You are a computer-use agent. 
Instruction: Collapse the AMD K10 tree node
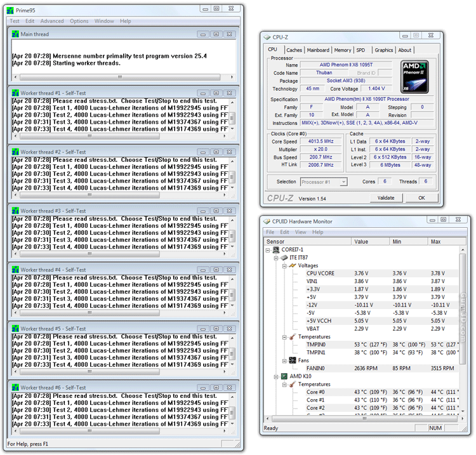pyautogui.click(x=276, y=376)
